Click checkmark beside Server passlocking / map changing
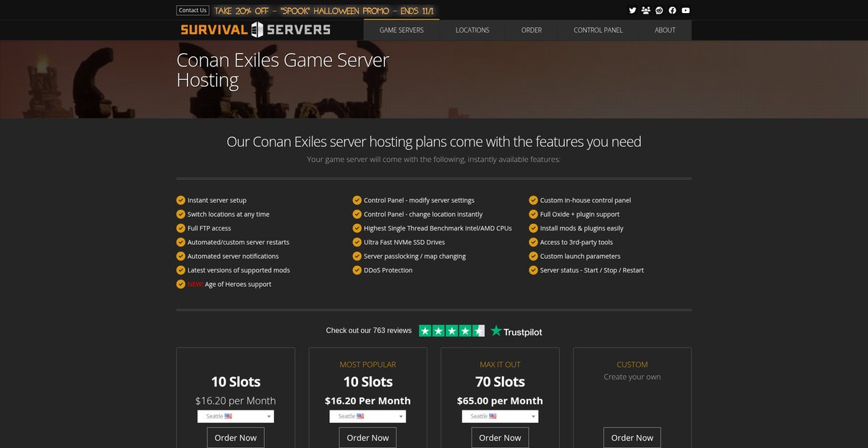868x448 pixels. pos(357,257)
